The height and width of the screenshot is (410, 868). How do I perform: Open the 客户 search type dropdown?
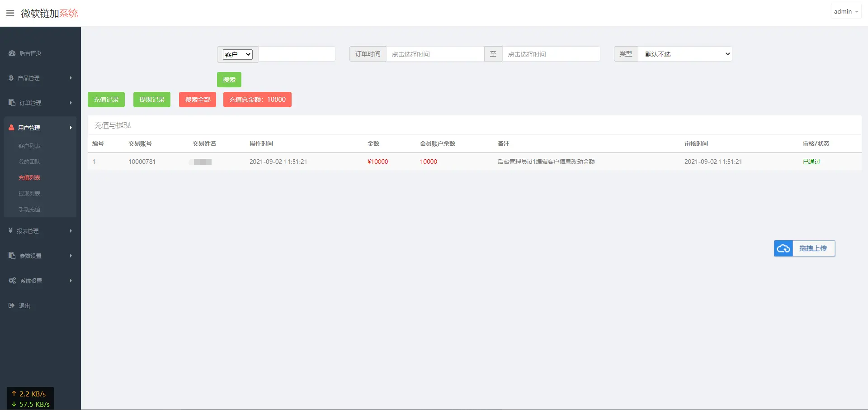click(237, 54)
